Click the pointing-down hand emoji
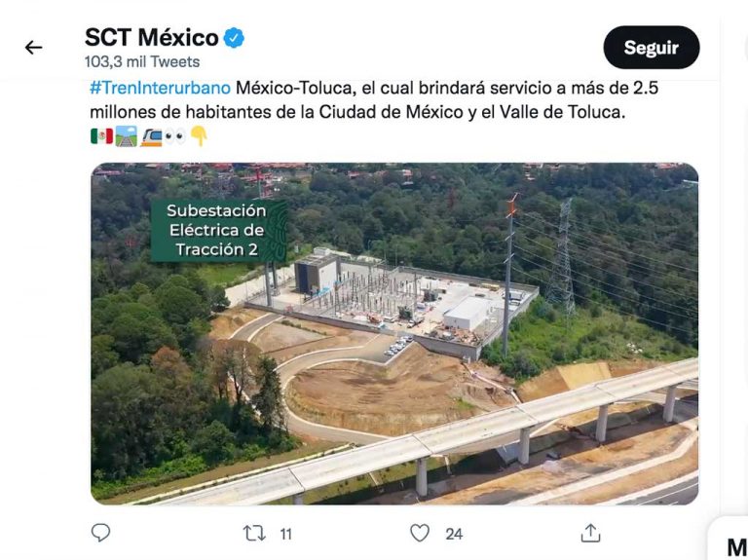The height and width of the screenshot is (560, 748). click(x=199, y=136)
